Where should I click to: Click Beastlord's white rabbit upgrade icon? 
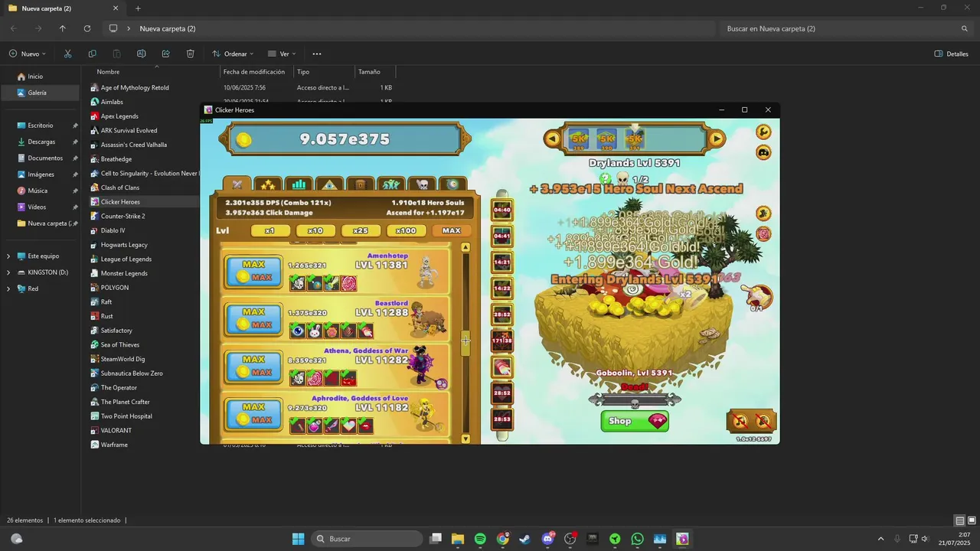(x=315, y=331)
